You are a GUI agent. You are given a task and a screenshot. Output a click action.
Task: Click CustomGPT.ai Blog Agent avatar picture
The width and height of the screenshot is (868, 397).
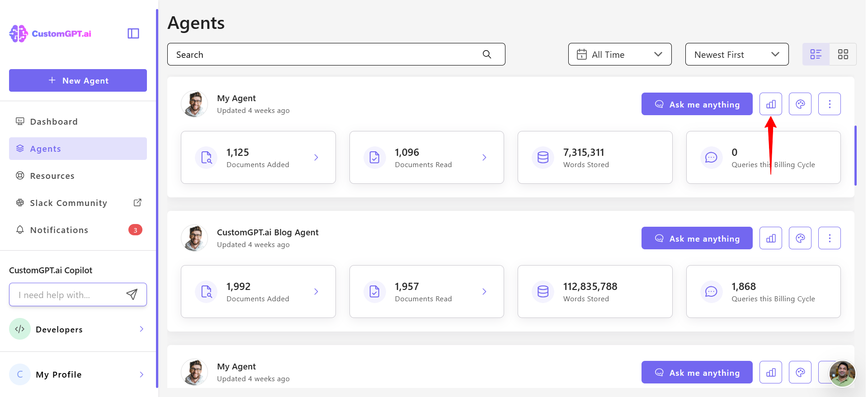194,238
